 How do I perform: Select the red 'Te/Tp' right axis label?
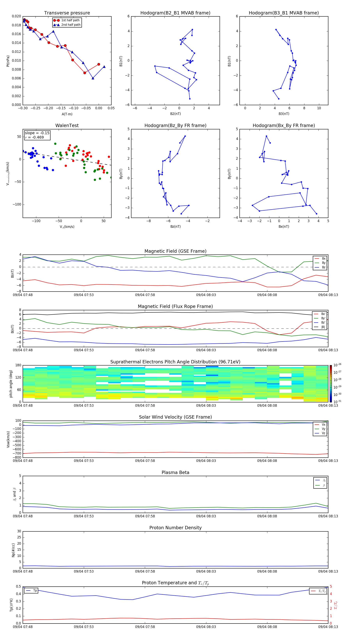(x=336, y=605)
